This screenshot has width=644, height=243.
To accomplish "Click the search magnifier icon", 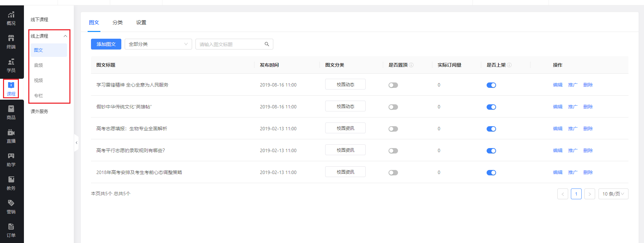I will (x=267, y=44).
